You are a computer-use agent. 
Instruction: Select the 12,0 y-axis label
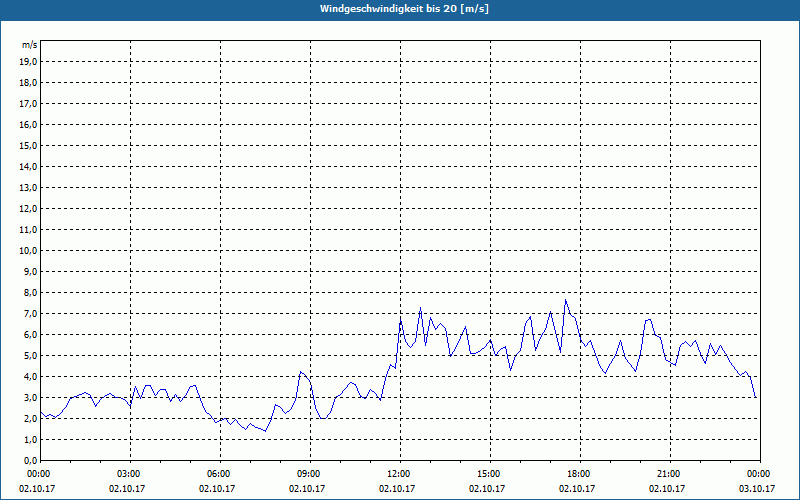pos(28,209)
